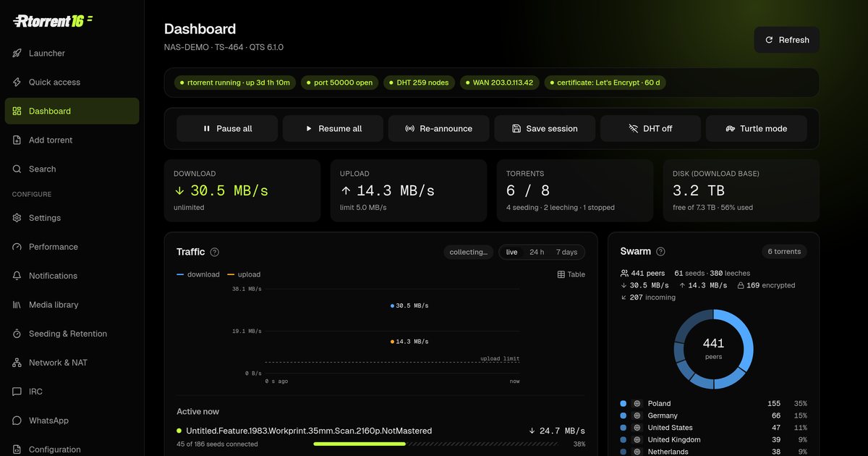868x456 pixels.
Task: Switch traffic chart to live view
Action: click(512, 252)
